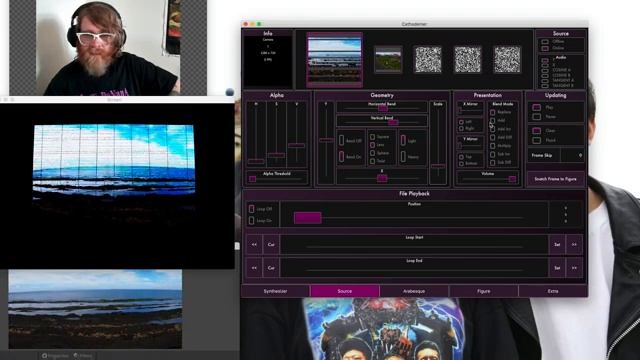
Task: Select the Left X Mirror radio button
Action: (x=461, y=122)
